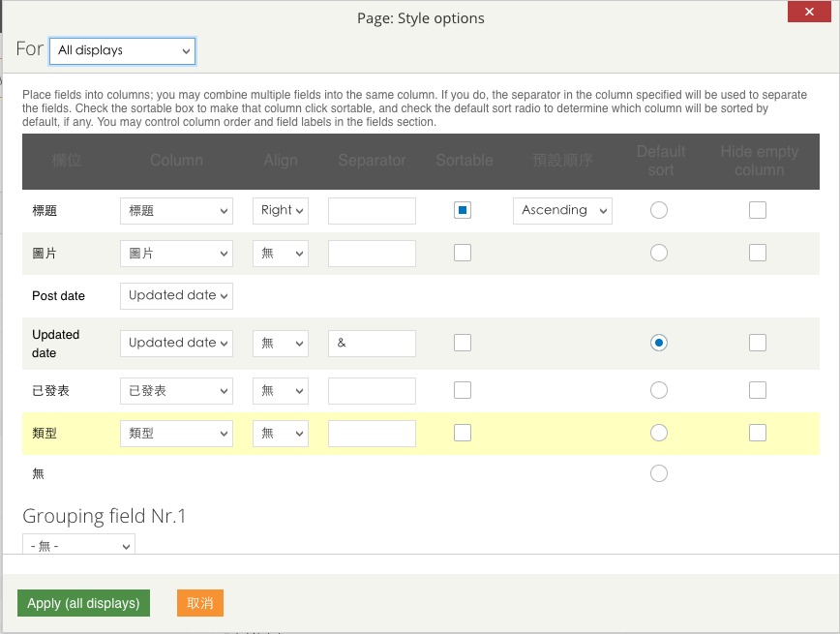Click the Separator field in the 已發表 row
This screenshot has width=840, height=634.
(x=372, y=391)
